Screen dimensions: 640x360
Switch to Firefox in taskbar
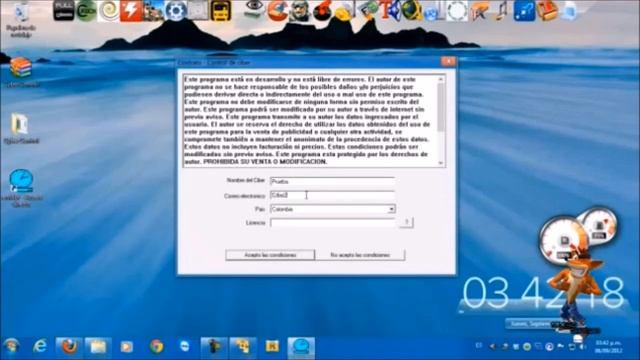[69, 347]
